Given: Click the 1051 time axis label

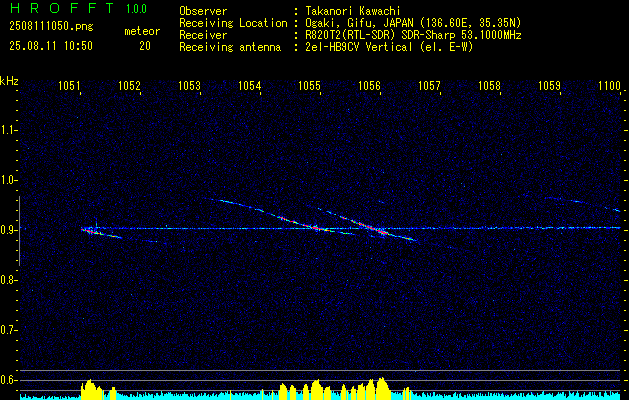Looking at the screenshot, I should click(69, 85).
